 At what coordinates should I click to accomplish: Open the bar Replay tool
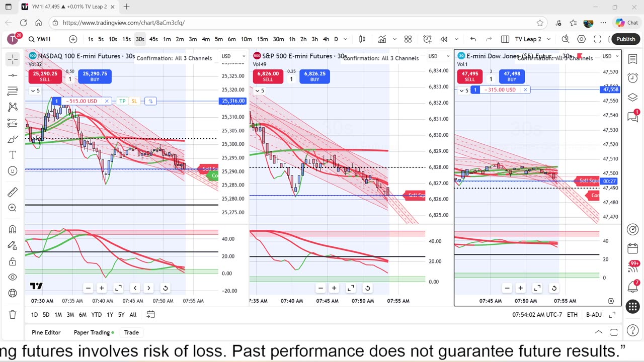pos(444,39)
